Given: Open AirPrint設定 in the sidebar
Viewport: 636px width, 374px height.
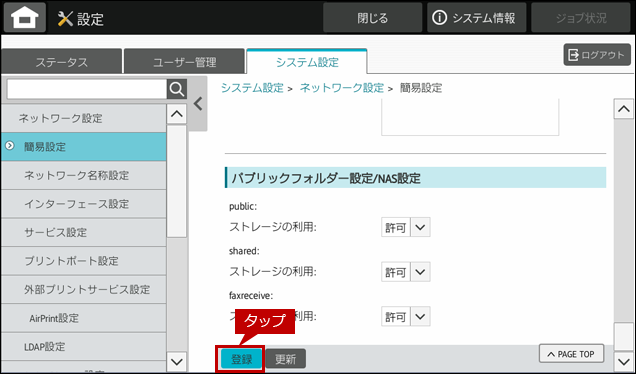Looking at the screenshot, I should click(84, 318).
